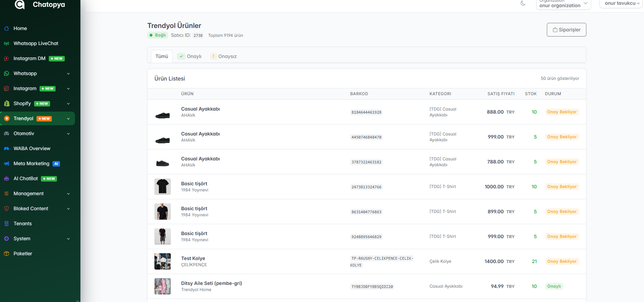This screenshot has height=302, width=644.
Task: Select the Tümü tab
Action: coord(162,56)
